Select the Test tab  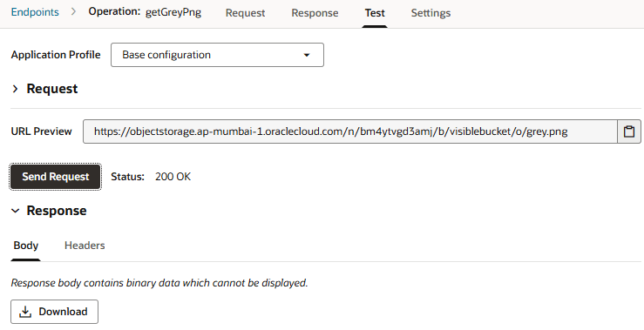point(375,13)
